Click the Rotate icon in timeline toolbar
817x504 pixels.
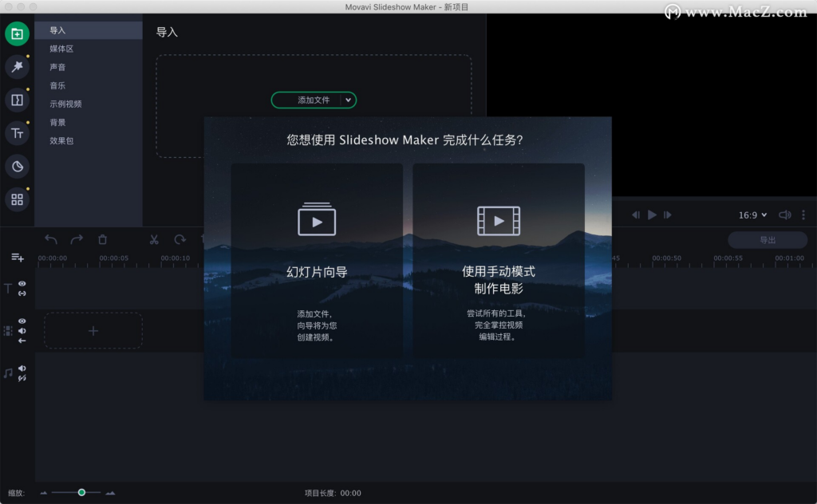tap(180, 239)
